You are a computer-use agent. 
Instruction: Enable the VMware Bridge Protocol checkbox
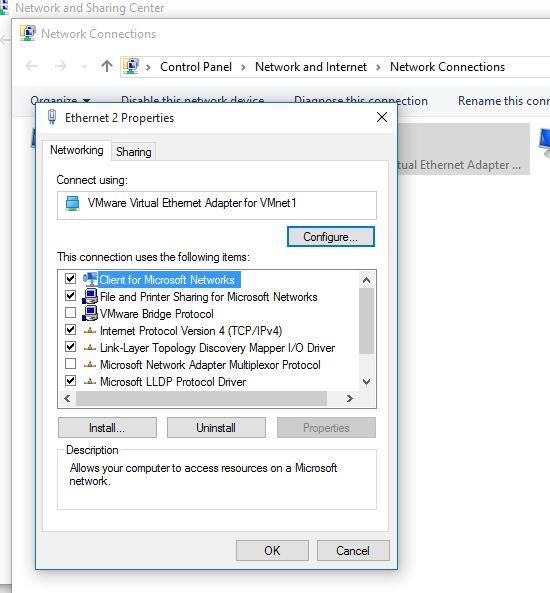(70, 313)
